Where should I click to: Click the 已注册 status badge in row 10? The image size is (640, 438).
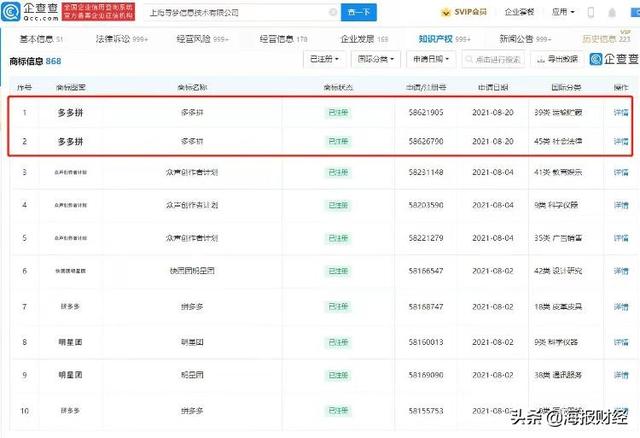coord(338,411)
